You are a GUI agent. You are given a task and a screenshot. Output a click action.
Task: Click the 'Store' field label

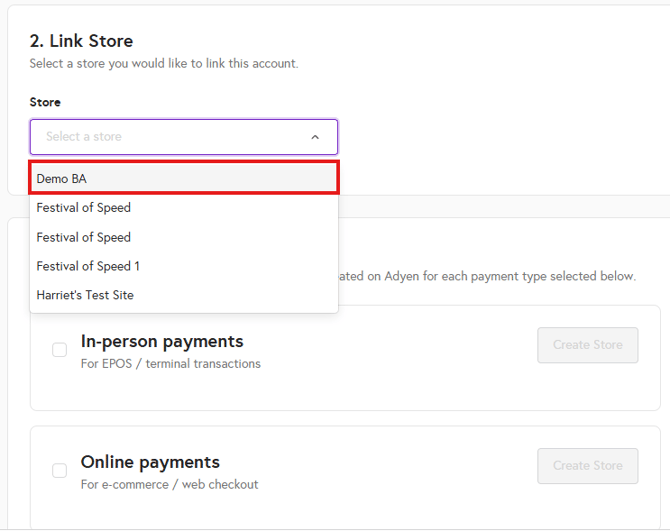(45, 102)
